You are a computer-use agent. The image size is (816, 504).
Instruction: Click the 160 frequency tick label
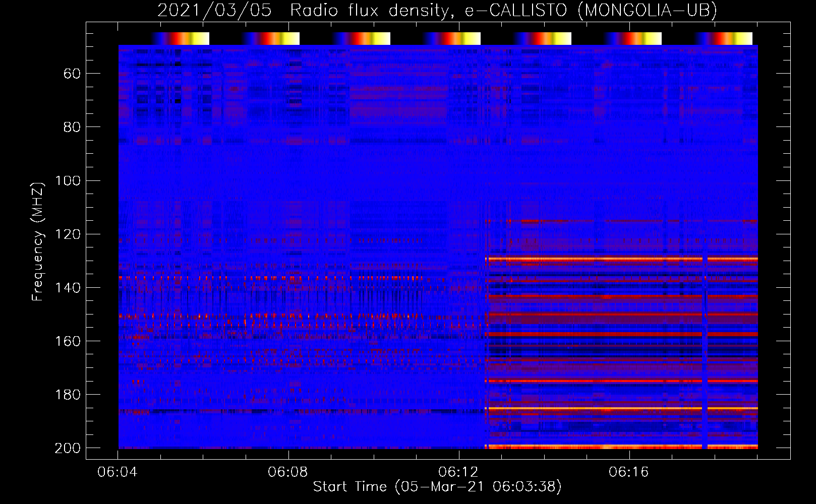tap(68, 341)
